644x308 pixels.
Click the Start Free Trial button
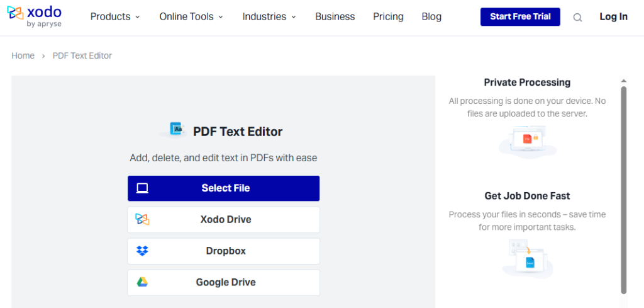pos(520,17)
